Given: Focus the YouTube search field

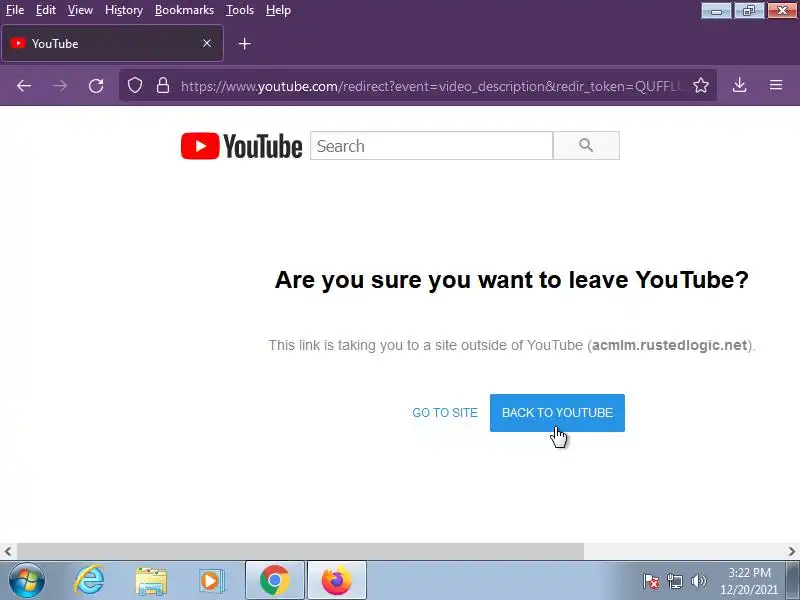Looking at the screenshot, I should 432,146.
